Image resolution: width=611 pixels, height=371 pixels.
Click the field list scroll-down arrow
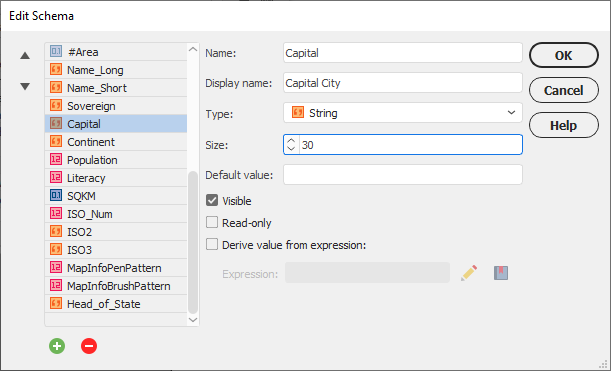click(x=193, y=320)
